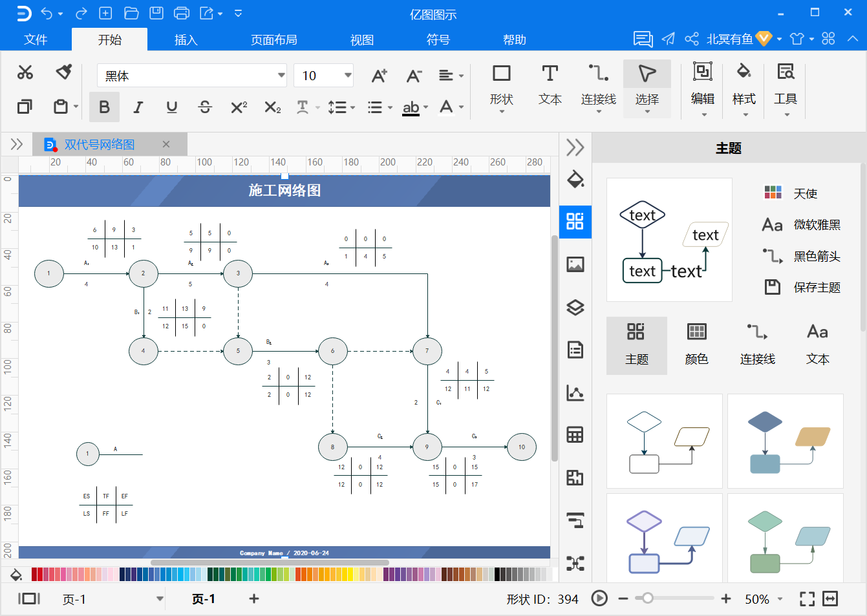Image resolution: width=867 pixels, height=616 pixels.
Task: Open the layers panel icon in sidebar
Action: coord(575,307)
